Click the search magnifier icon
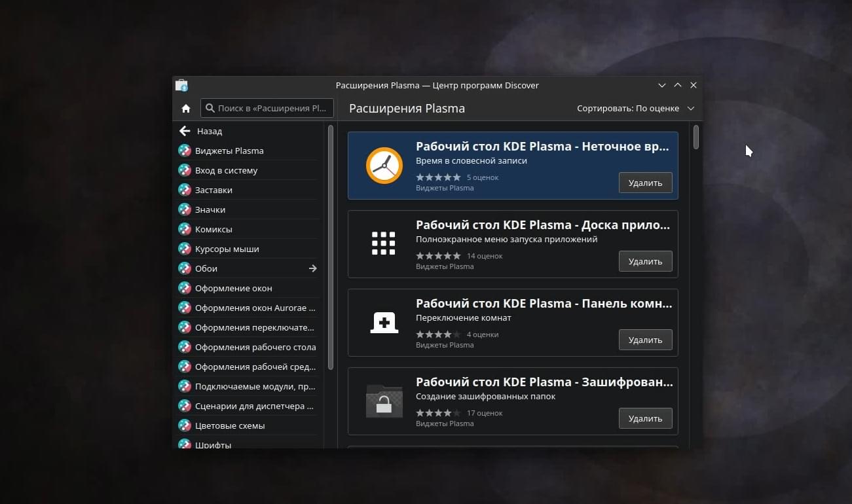 pyautogui.click(x=210, y=108)
